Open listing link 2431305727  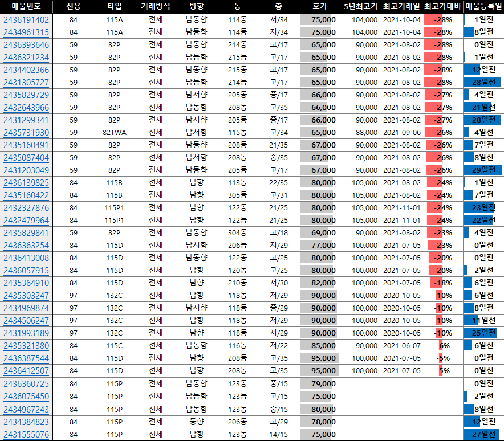26,83
